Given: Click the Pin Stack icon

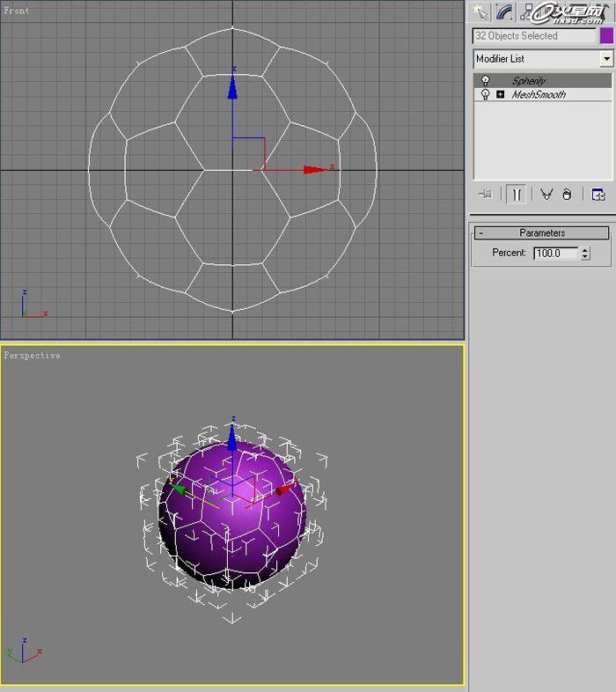Looking at the screenshot, I should [485, 195].
